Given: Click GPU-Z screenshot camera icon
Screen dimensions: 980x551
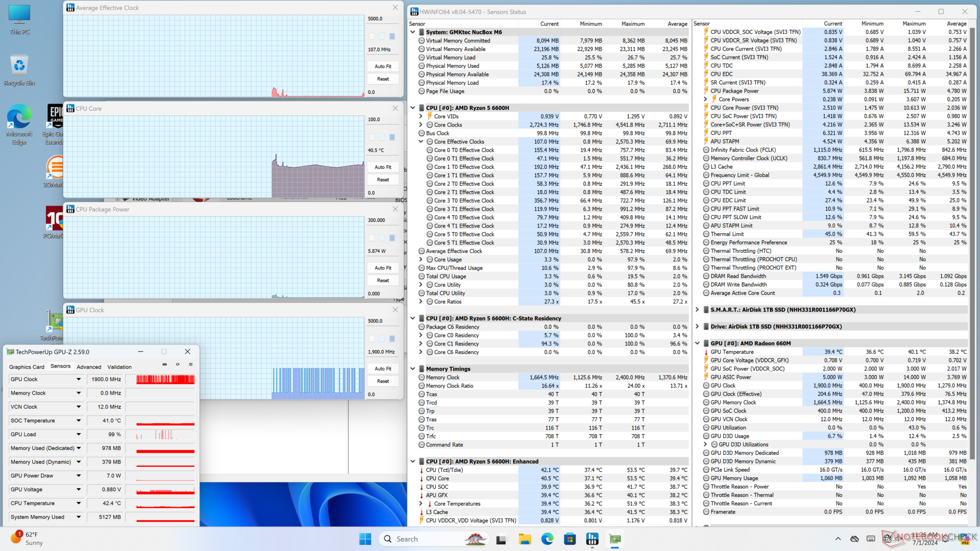Looking at the screenshot, I should [164, 364].
